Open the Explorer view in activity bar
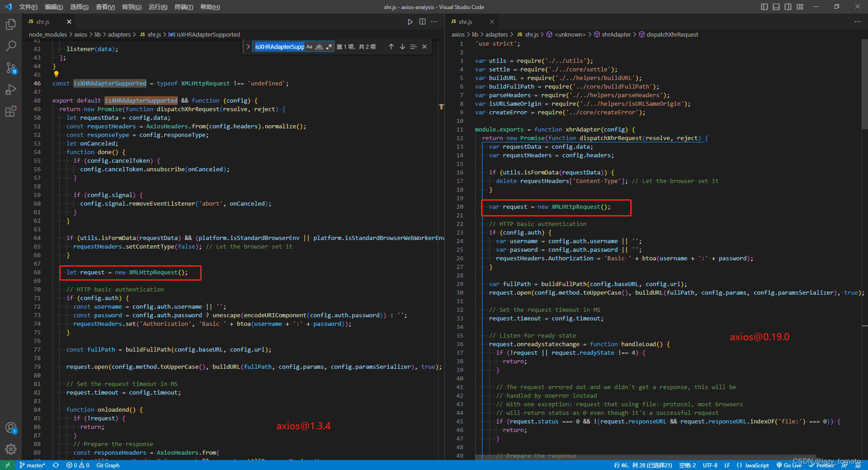This screenshot has width=868, height=470. pyautogui.click(x=11, y=24)
